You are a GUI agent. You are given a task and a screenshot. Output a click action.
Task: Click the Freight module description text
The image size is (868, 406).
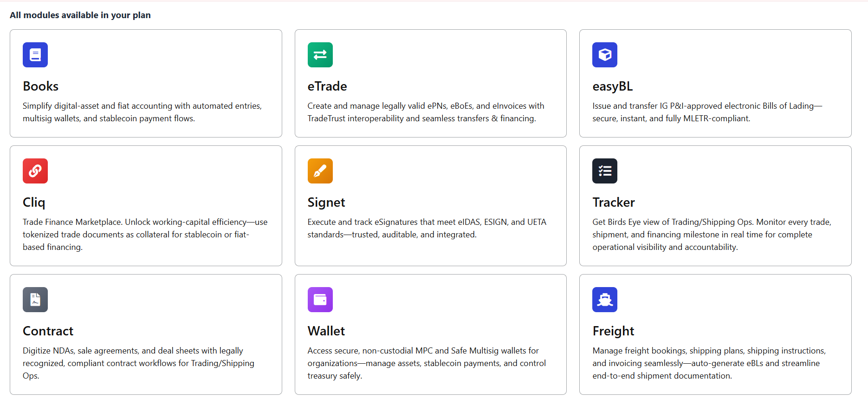709,363
